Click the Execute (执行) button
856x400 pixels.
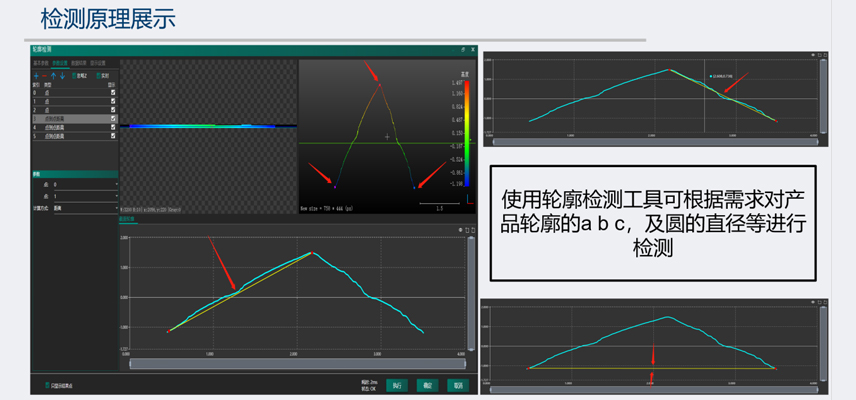(x=397, y=384)
